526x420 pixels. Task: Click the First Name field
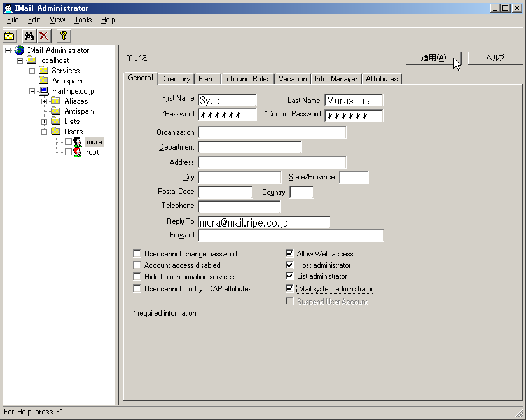click(x=227, y=101)
